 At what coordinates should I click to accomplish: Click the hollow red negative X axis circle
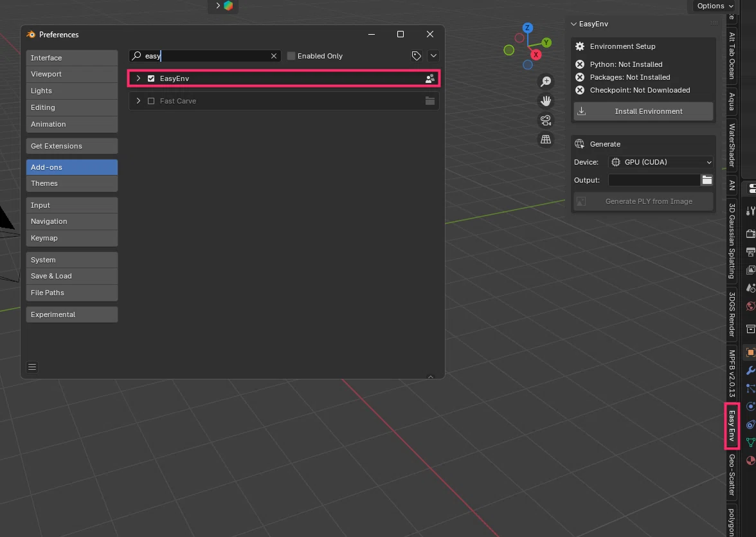tap(519, 38)
